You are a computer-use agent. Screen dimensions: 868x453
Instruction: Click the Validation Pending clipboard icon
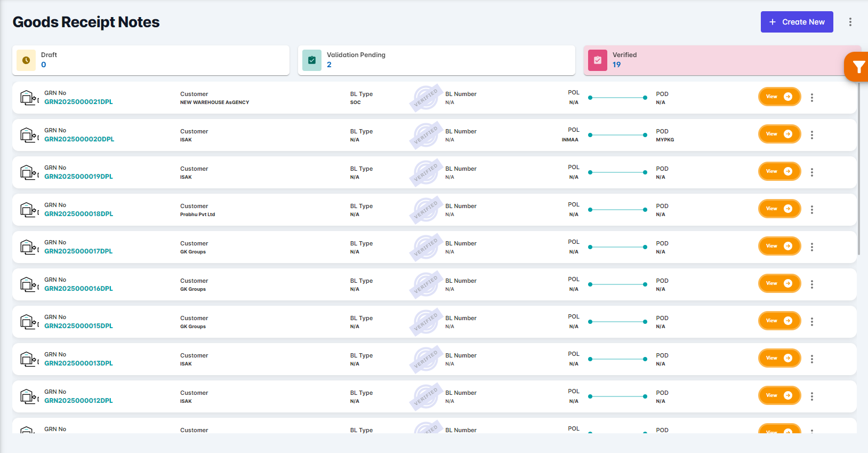pyautogui.click(x=312, y=60)
